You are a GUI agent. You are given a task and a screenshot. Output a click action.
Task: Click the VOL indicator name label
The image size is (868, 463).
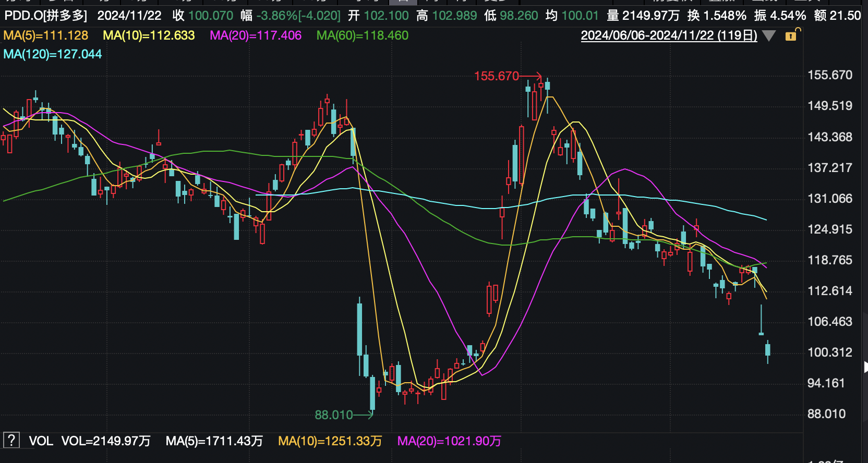(x=41, y=441)
